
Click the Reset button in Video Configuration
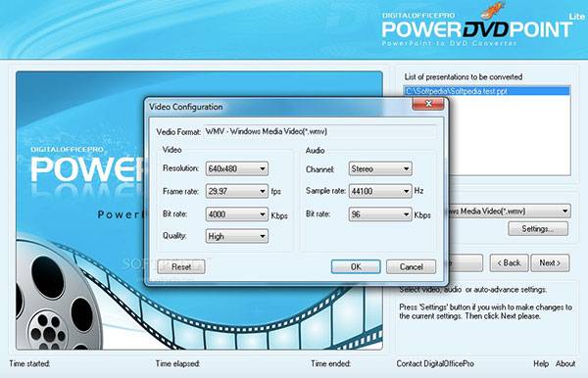pyautogui.click(x=181, y=266)
